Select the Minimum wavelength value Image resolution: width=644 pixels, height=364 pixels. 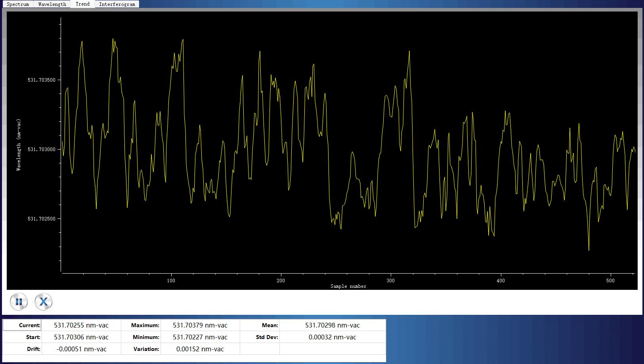(200, 337)
